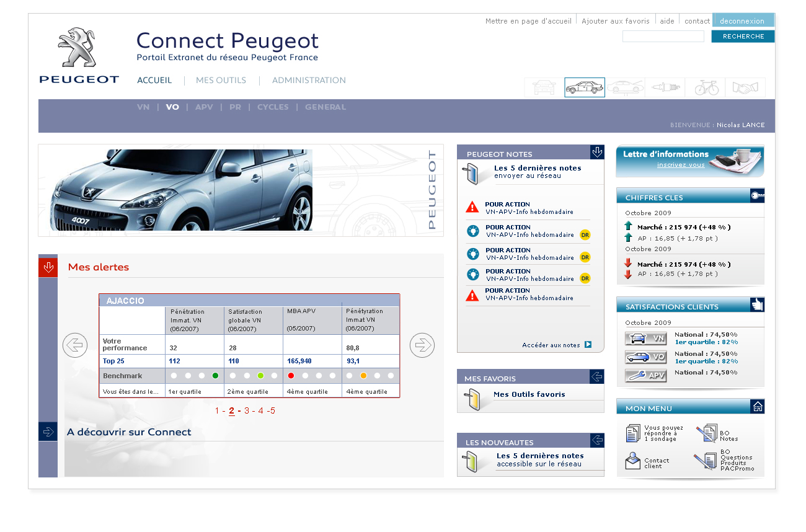Image resolution: width=806 pixels, height=532 pixels.
Task: Click the search input field
Action: [x=663, y=37]
